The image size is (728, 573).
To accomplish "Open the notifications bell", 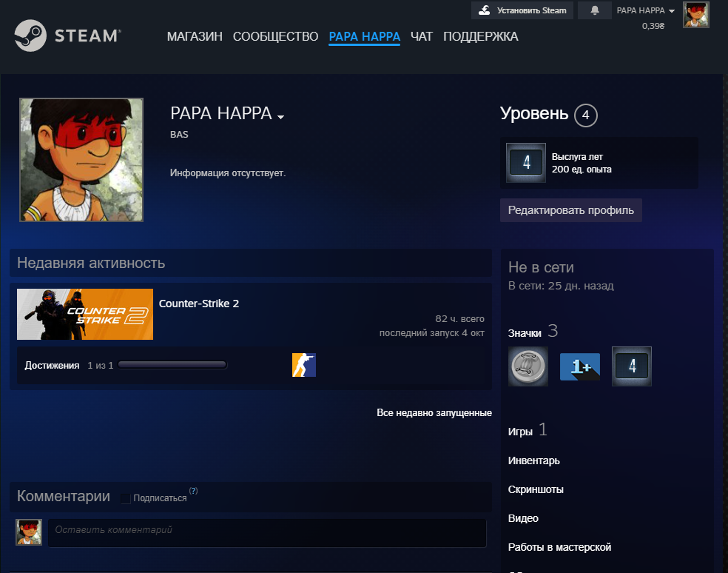I will [x=595, y=10].
